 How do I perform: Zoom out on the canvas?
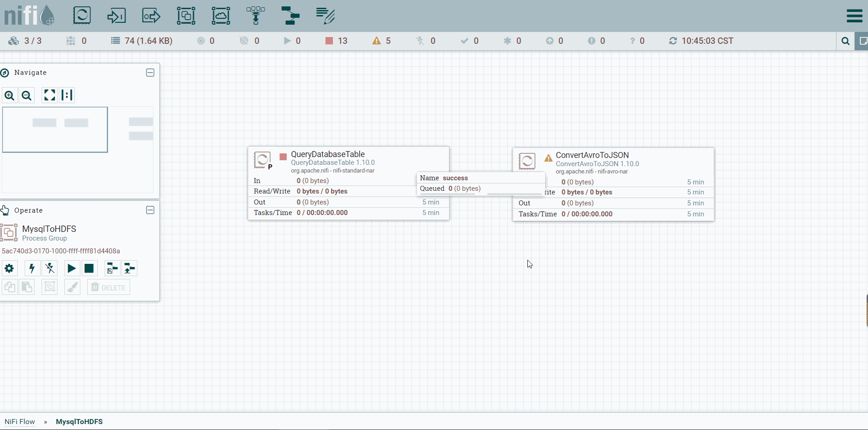[27, 95]
